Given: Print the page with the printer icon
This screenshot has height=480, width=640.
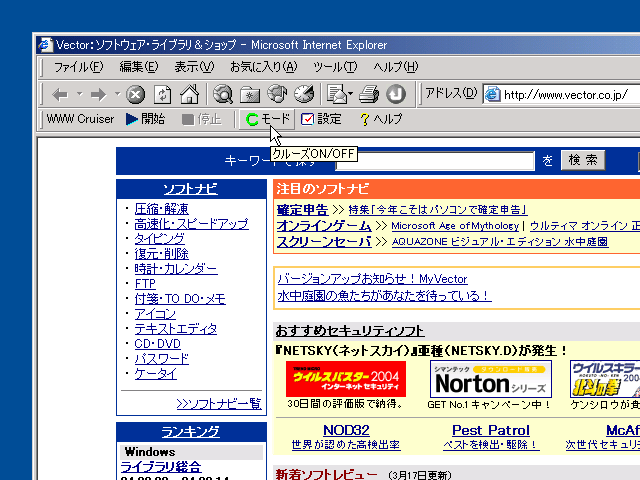Looking at the screenshot, I should click(x=369, y=94).
